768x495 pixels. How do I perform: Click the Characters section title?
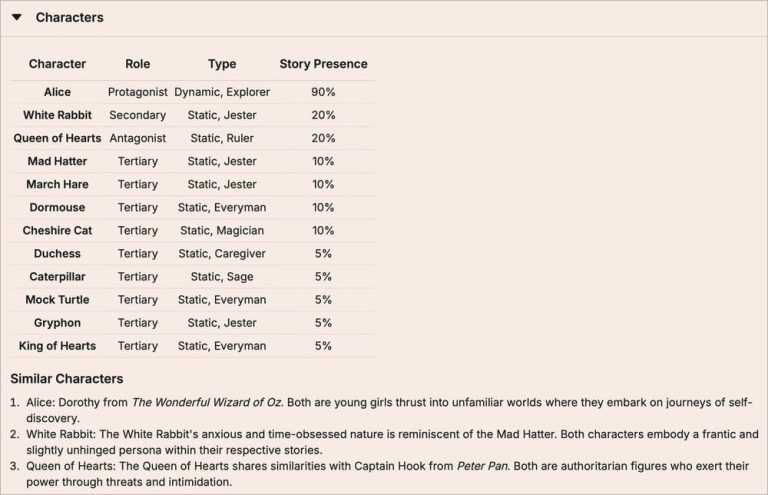pos(70,18)
